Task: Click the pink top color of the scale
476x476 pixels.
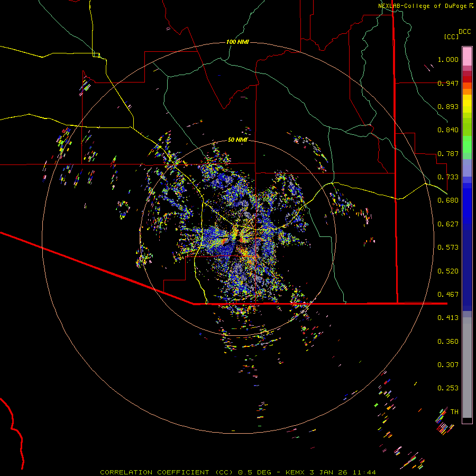Action: pyautogui.click(x=467, y=57)
